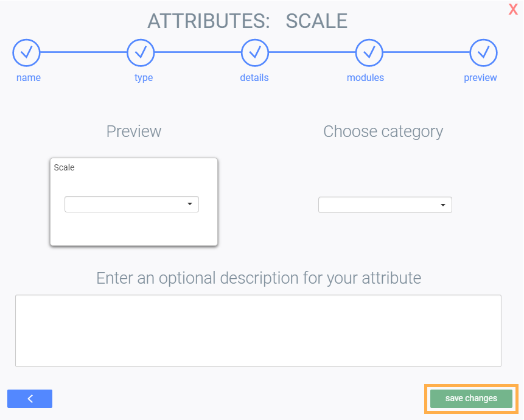Open the Scale preview dropdown
This screenshot has height=420, width=524.
[x=131, y=204]
